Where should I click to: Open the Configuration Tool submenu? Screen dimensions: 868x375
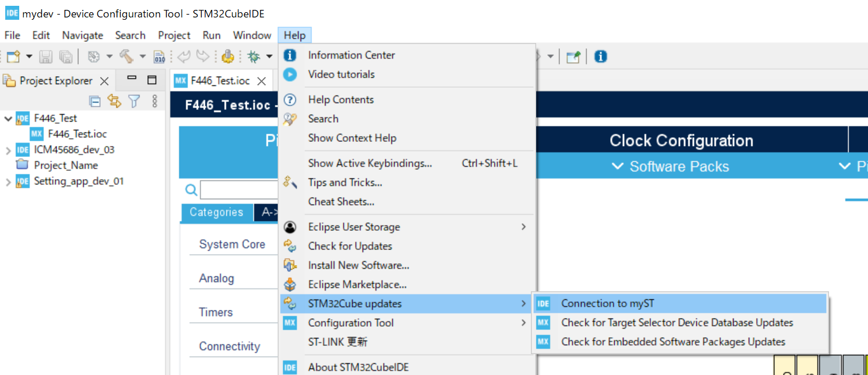tap(350, 323)
